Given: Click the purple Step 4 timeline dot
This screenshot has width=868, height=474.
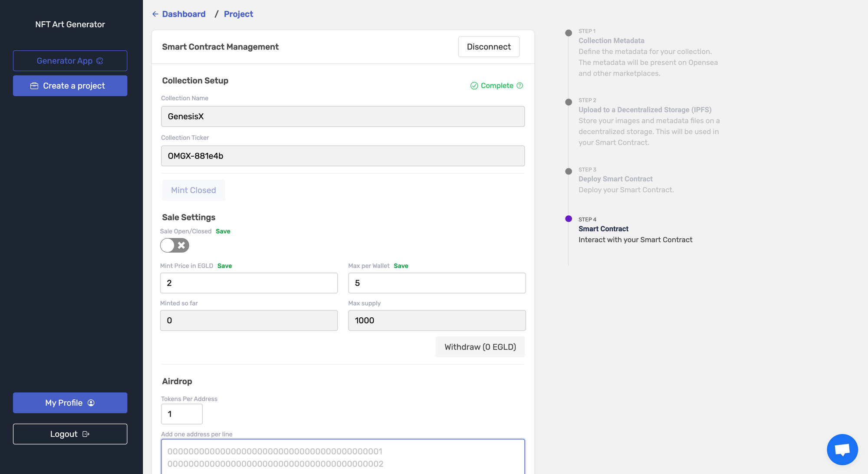Looking at the screenshot, I should [x=569, y=219].
